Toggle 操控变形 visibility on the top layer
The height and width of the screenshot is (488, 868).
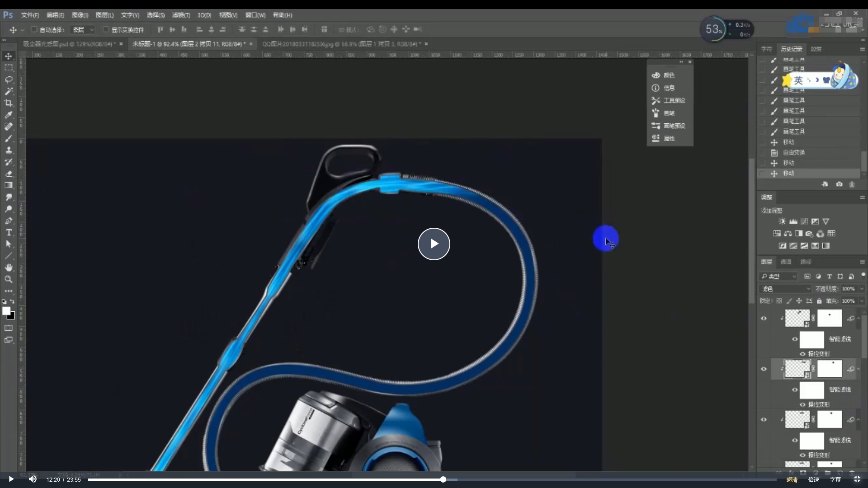tap(802, 354)
